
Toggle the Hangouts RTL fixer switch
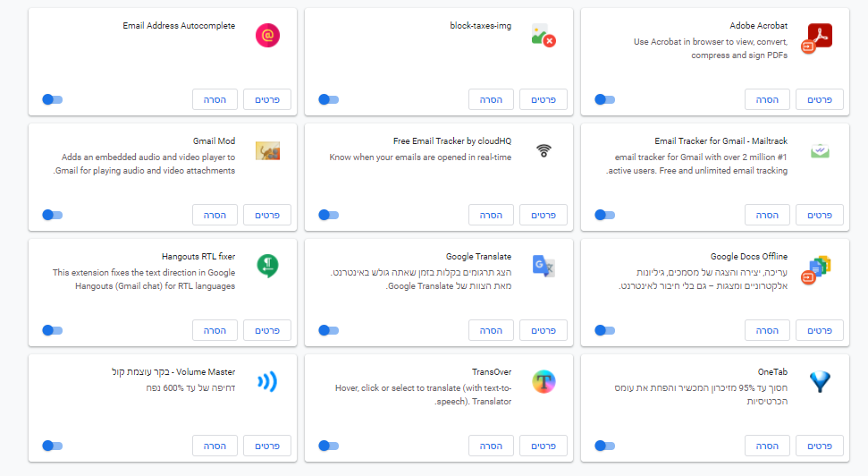point(53,330)
